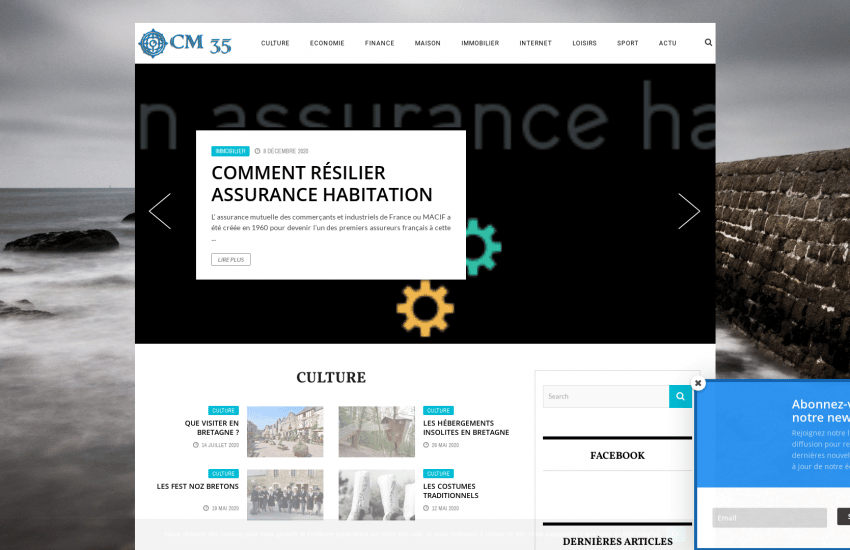
Task: Open the Loisirs menu item
Action: coord(584,43)
